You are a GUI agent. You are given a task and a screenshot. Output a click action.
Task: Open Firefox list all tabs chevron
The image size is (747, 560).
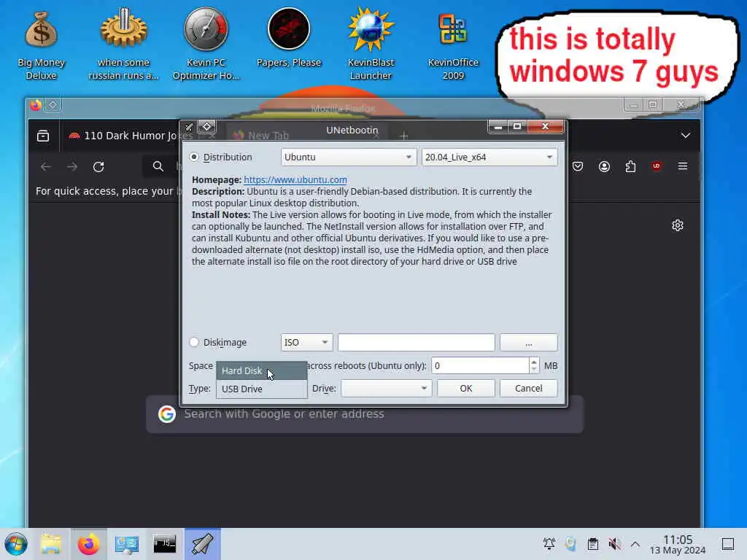tap(686, 136)
